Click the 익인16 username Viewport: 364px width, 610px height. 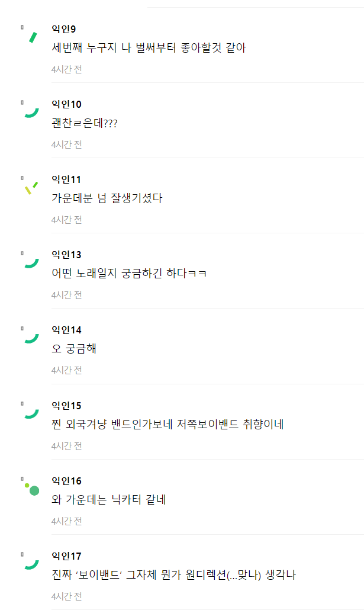(66, 481)
